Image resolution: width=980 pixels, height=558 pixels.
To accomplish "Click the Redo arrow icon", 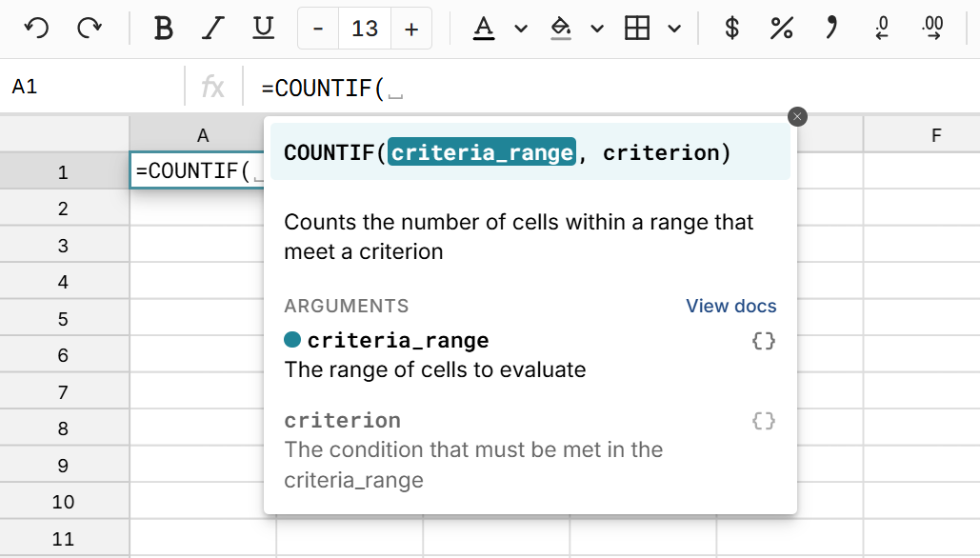I will coord(90,29).
